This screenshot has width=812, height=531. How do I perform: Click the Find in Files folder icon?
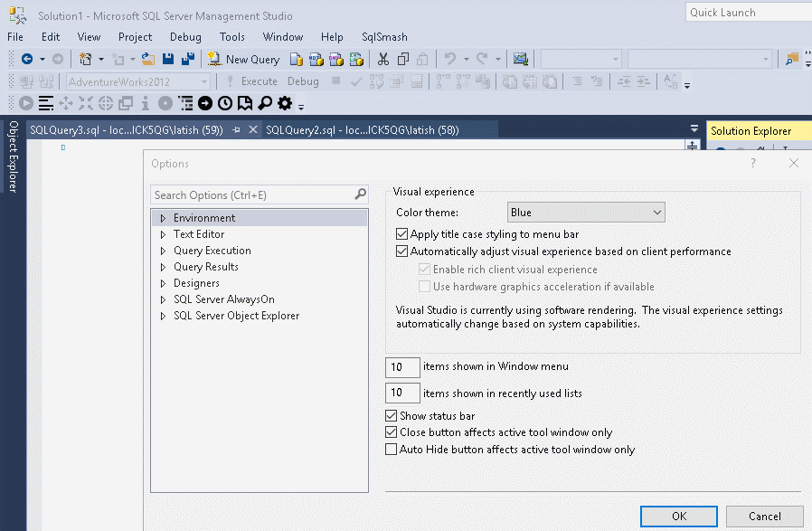click(x=792, y=59)
